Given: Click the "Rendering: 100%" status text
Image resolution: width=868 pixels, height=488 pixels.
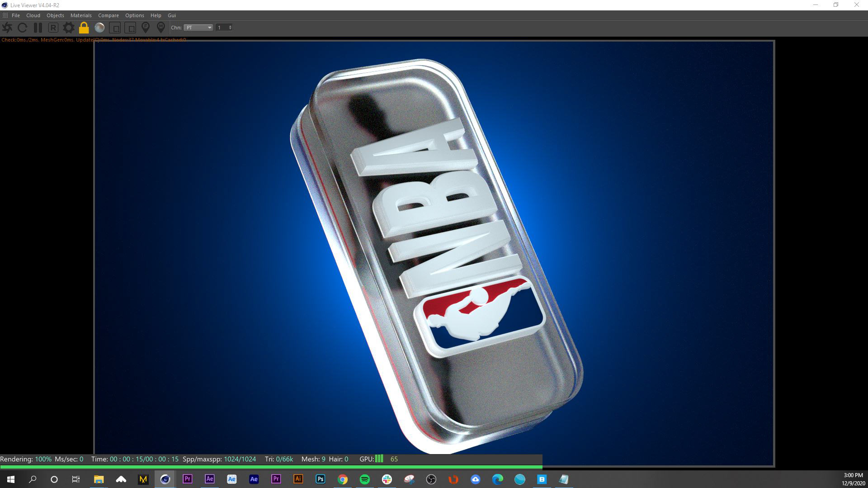Looking at the screenshot, I should click(x=26, y=459).
